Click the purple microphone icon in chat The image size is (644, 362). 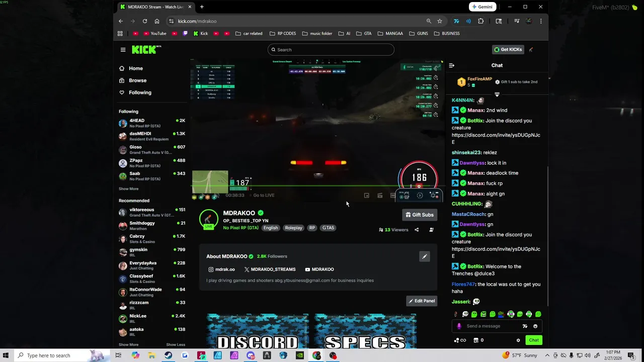pyautogui.click(x=459, y=326)
